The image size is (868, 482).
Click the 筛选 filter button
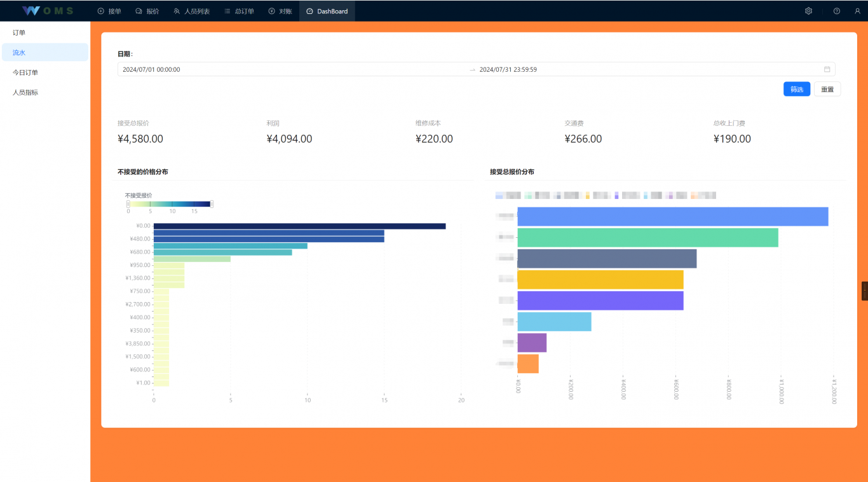click(797, 89)
